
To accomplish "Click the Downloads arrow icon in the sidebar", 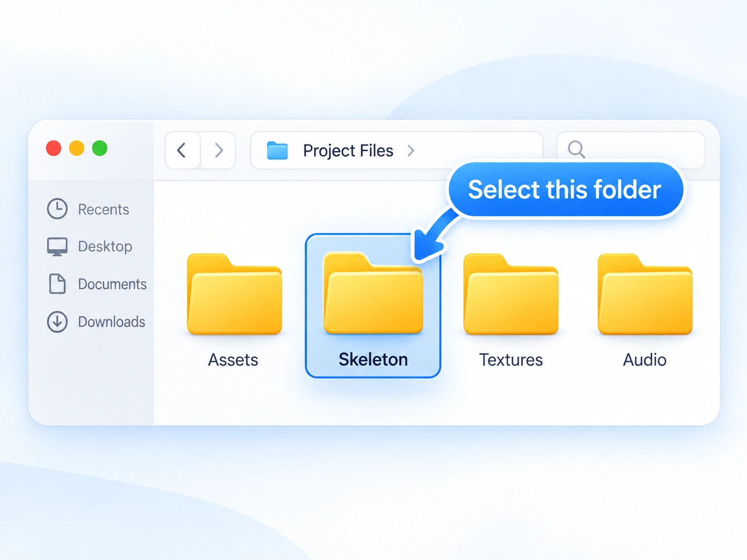I will click(57, 322).
